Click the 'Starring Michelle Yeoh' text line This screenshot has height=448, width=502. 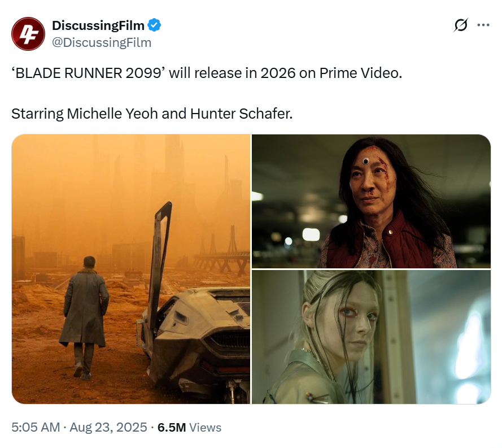152,114
